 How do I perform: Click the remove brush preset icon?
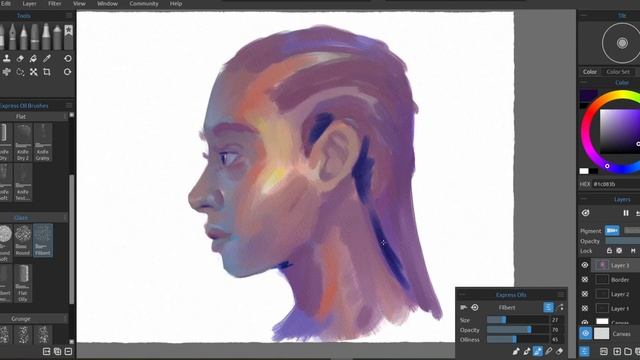click(68, 351)
